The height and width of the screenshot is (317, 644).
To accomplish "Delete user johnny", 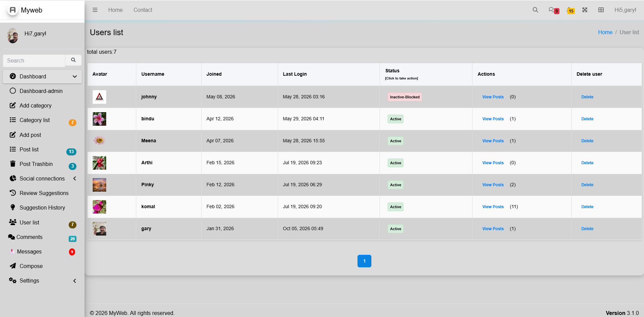I will pyautogui.click(x=587, y=97).
